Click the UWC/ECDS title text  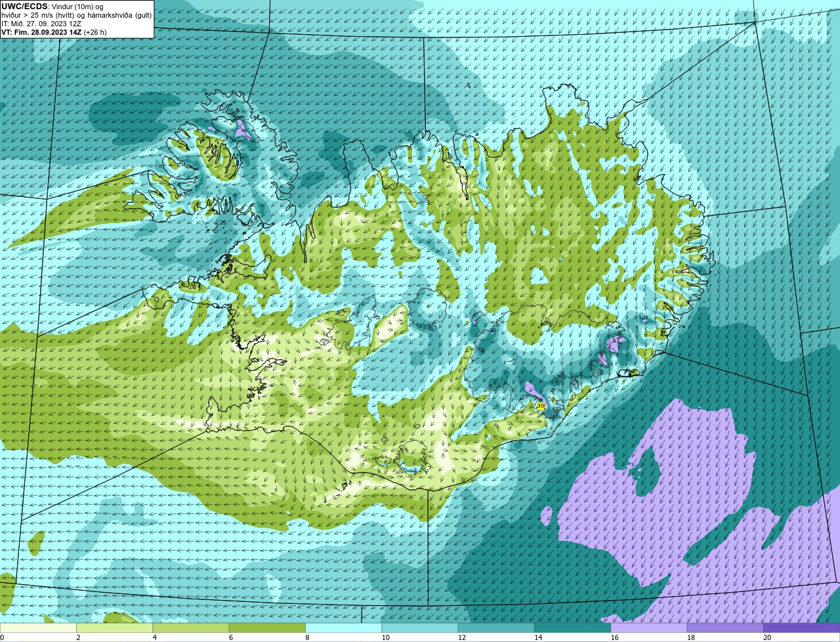pos(25,6)
